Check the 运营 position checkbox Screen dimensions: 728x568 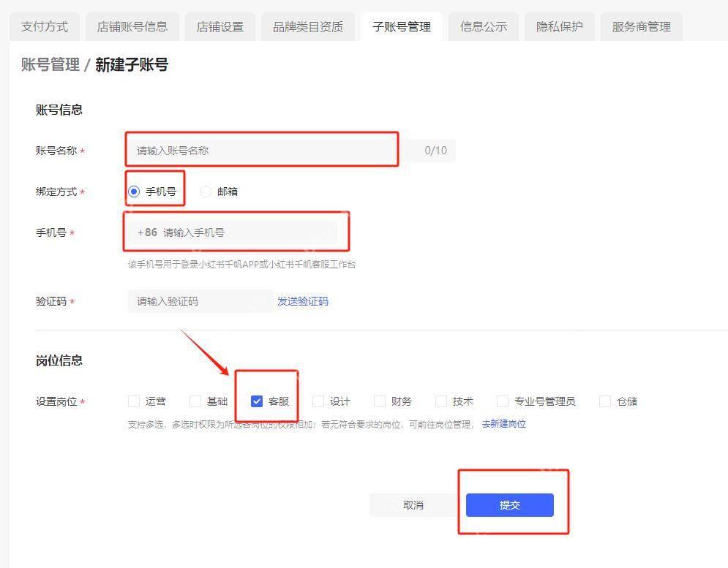(134, 401)
